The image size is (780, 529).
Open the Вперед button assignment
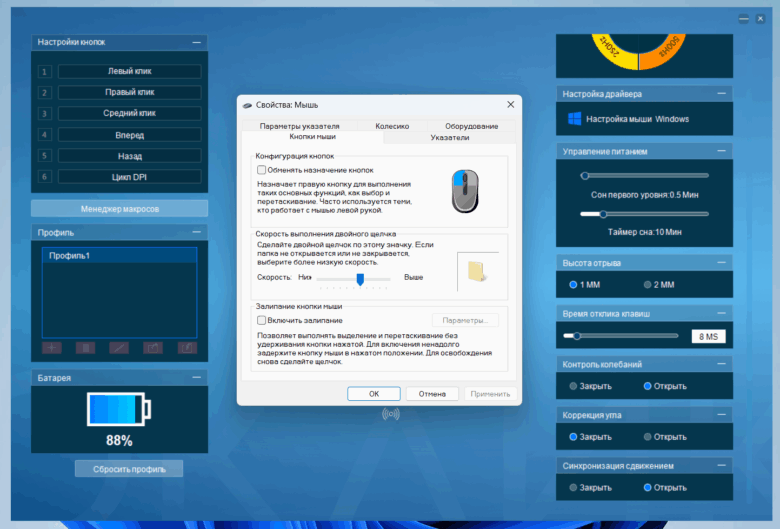(130, 135)
